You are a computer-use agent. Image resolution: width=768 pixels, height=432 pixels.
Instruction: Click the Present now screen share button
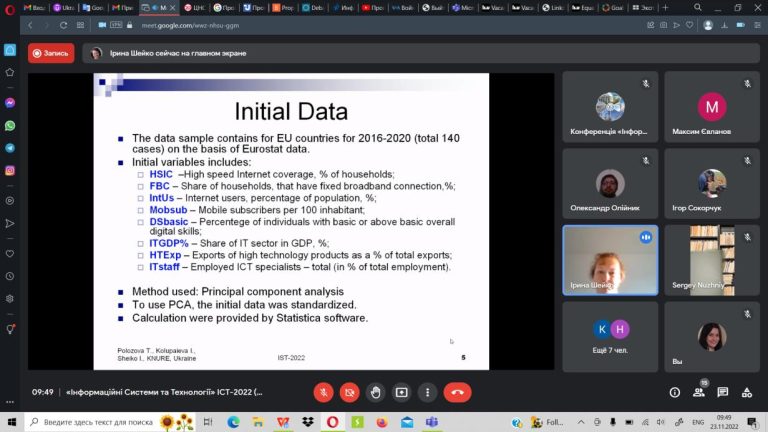(x=402, y=392)
